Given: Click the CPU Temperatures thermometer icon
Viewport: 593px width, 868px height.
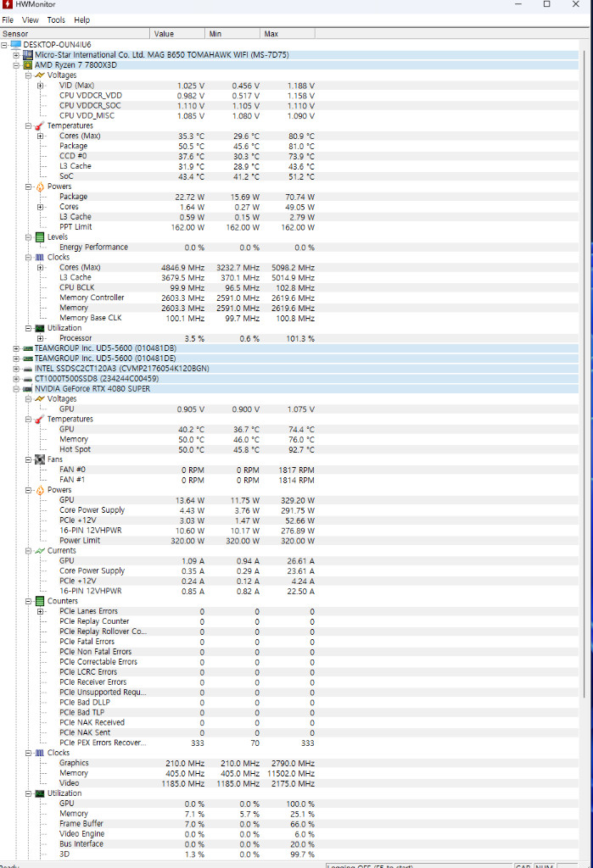Looking at the screenshot, I should click(x=40, y=125).
